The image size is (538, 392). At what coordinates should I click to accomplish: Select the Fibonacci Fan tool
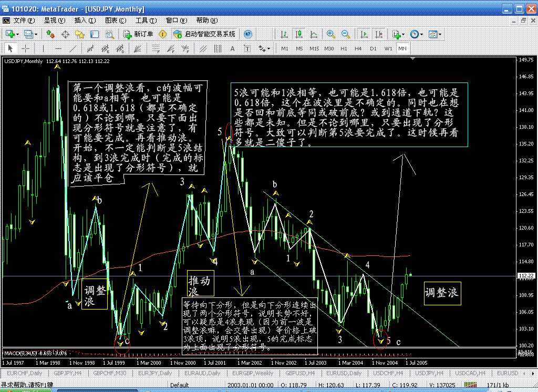click(x=171, y=48)
